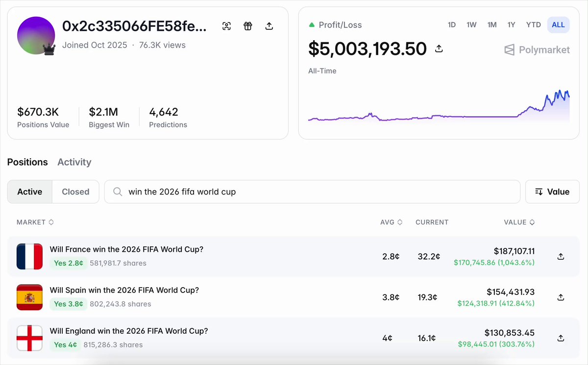This screenshot has height=365, width=588.
Task: Click the profile scan/QR icon
Action: 226,26
